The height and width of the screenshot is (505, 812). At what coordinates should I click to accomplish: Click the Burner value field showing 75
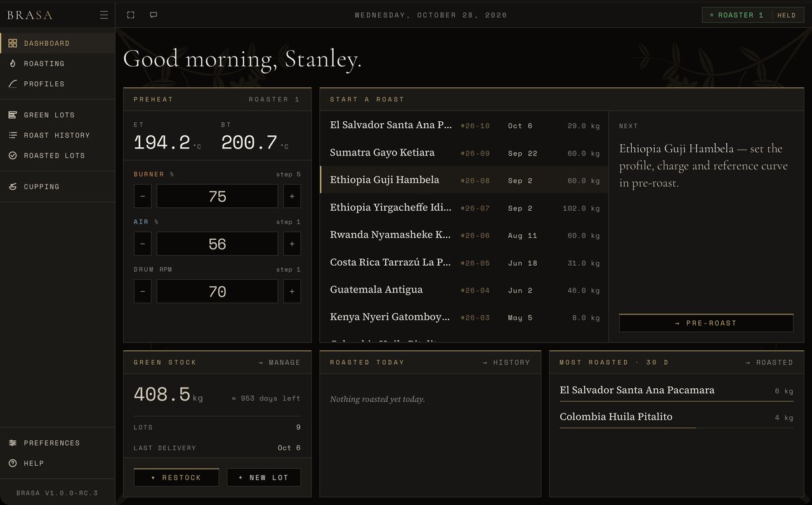(217, 196)
